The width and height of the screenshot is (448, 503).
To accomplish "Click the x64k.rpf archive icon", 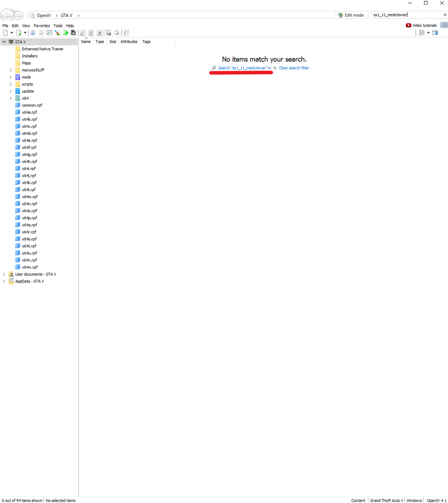I will coord(18,182).
